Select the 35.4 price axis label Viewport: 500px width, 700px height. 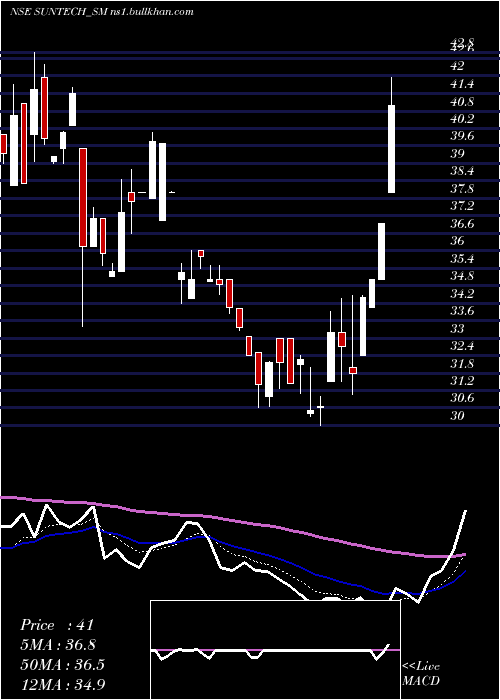(x=462, y=259)
